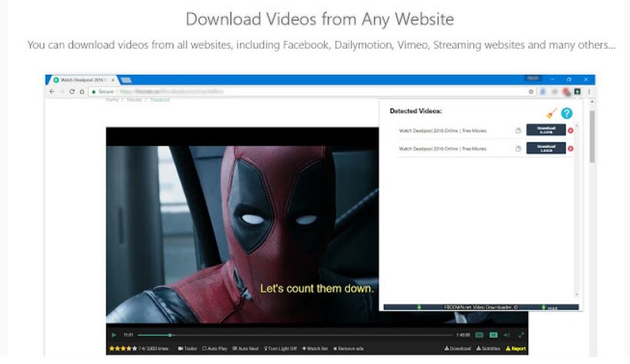Click the video progress slider handle

[x=170, y=335]
